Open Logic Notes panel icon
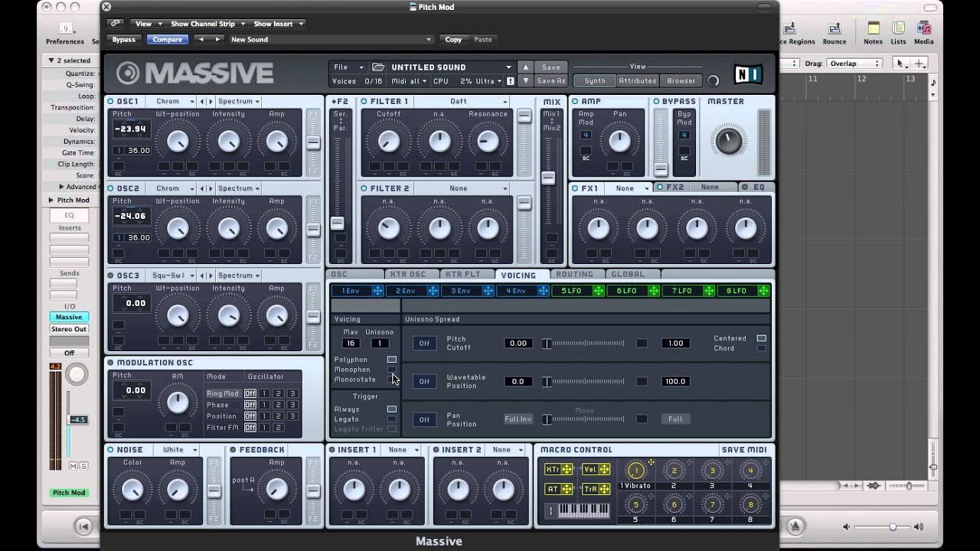The width and height of the screenshot is (980, 551). tap(873, 30)
